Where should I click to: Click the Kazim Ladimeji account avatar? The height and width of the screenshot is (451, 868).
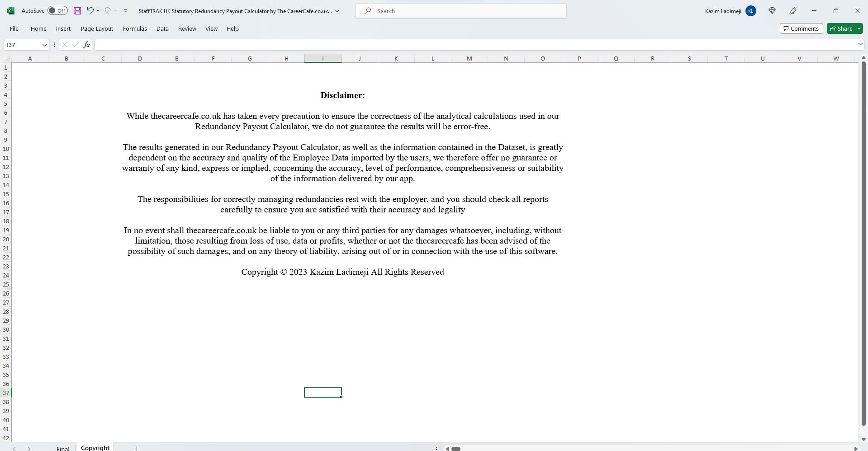coord(751,10)
